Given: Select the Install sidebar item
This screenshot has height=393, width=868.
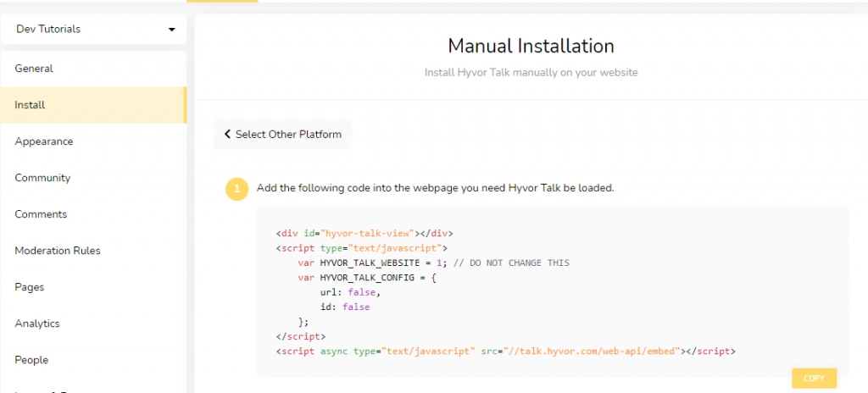Looking at the screenshot, I should (93, 105).
